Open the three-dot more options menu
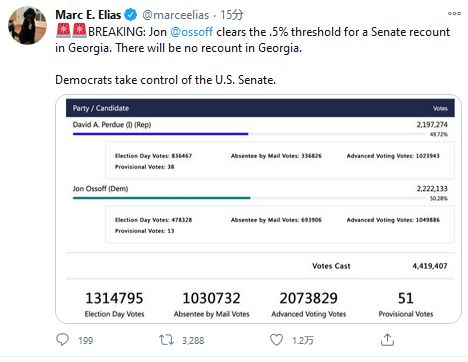The height and width of the screenshot is (362, 468). tap(454, 14)
